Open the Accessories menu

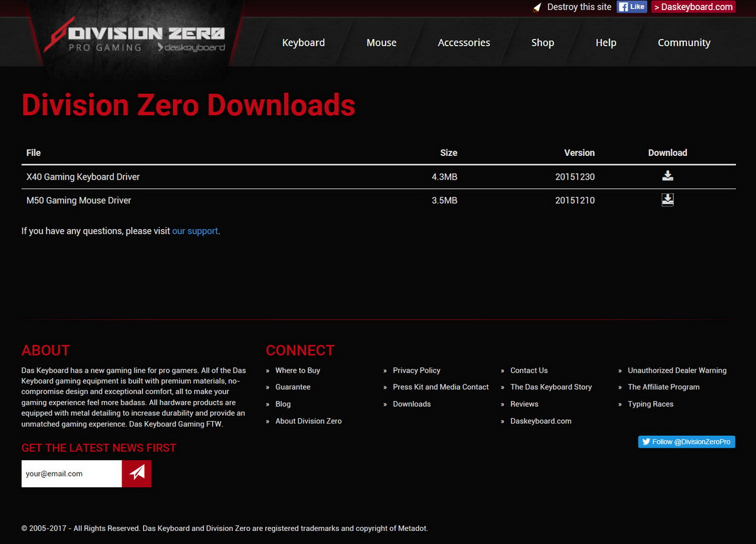click(464, 43)
